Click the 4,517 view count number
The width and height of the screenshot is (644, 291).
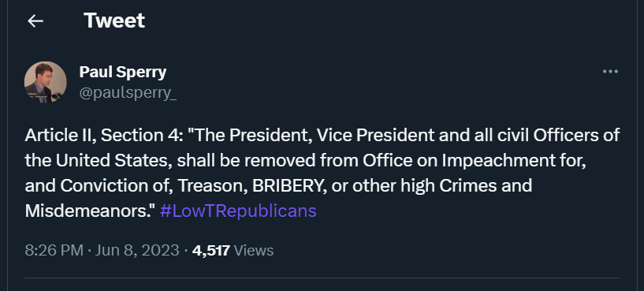[211, 250]
